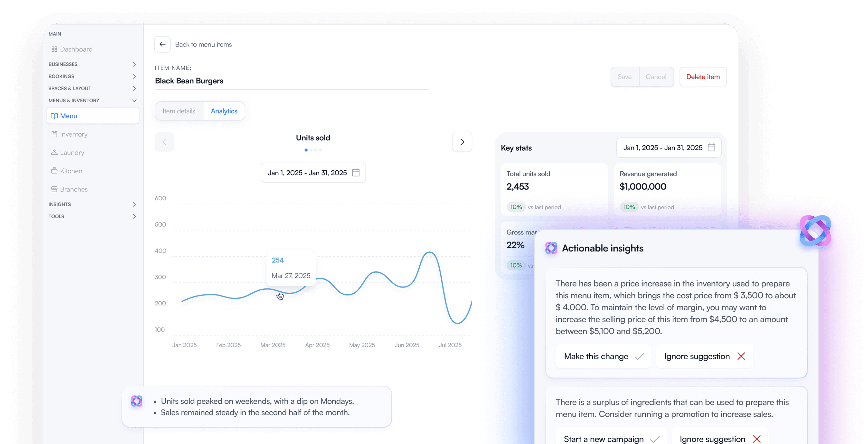868x444 pixels.
Task: Expand the SPACES & LAYOUT section
Action: (x=93, y=89)
